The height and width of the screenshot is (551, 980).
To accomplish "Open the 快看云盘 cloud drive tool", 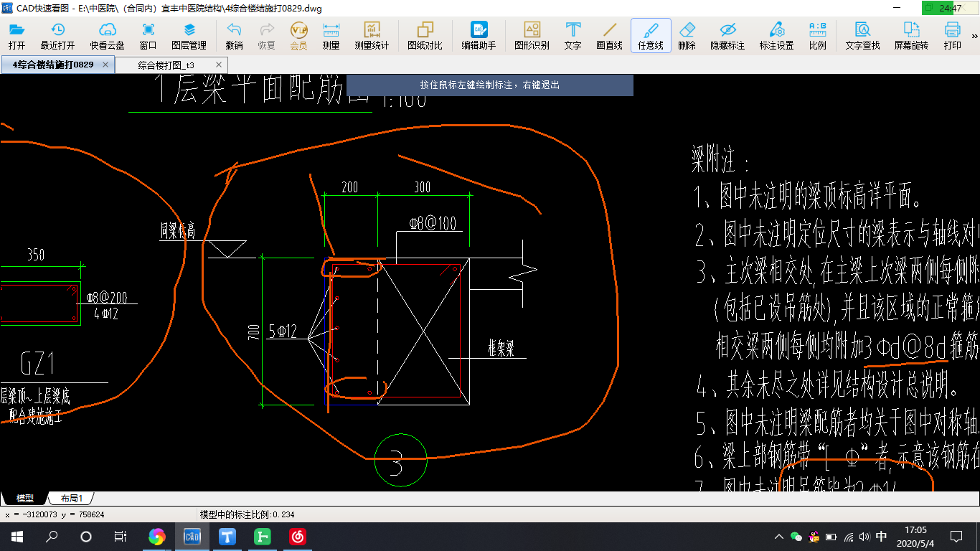I will [107, 35].
